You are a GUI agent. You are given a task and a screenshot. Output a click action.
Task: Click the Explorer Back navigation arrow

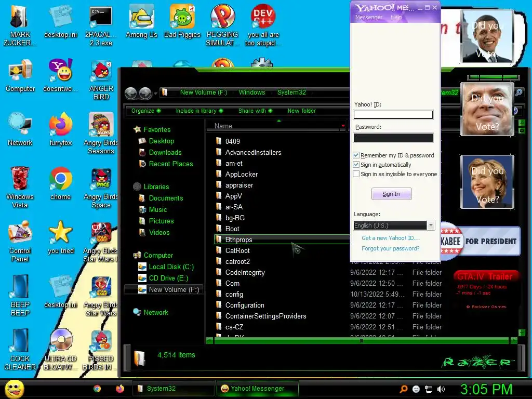[x=130, y=93]
